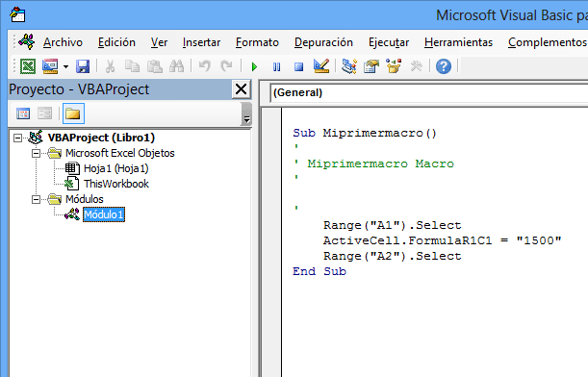The width and height of the screenshot is (588, 377).
Task: Open the Formato menu
Action: [257, 42]
